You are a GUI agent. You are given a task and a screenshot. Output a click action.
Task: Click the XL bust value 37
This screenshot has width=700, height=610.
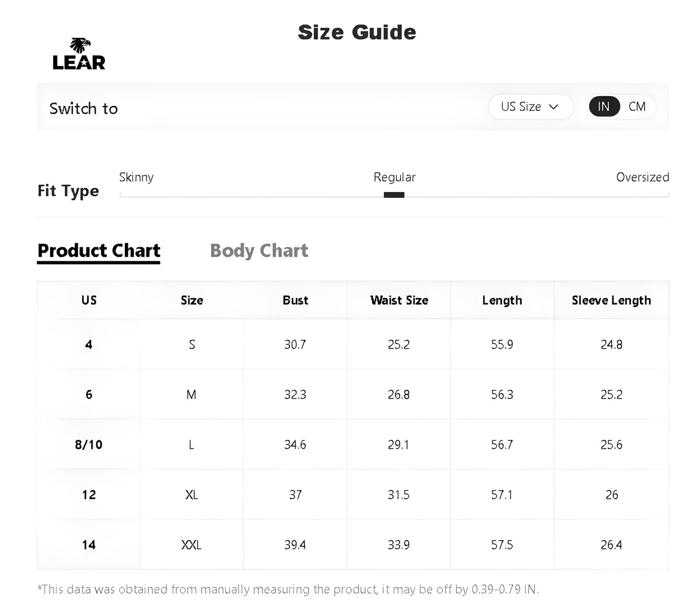pos(295,495)
